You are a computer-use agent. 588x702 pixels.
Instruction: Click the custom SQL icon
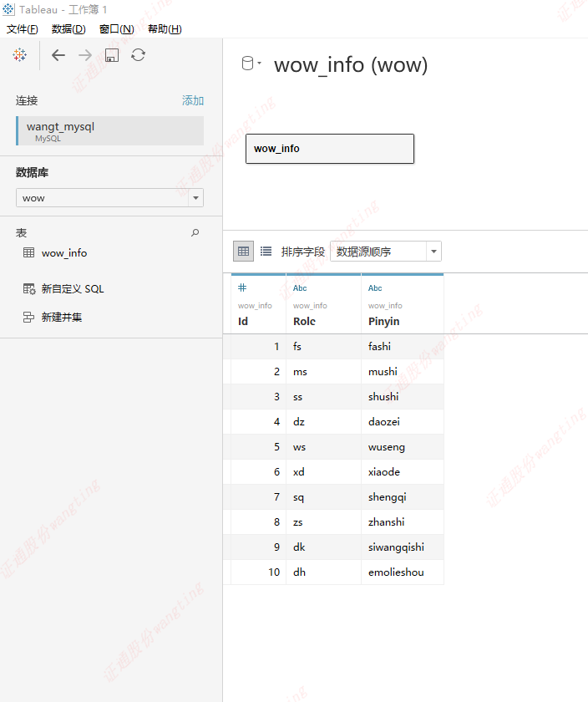[x=29, y=289]
